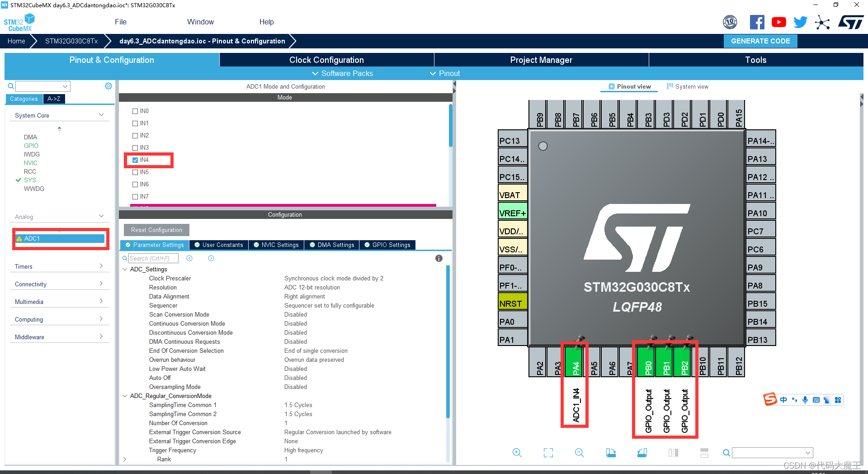Click the pin search magnifier icon
Image resolution: width=868 pixels, height=474 pixels.
point(726,453)
